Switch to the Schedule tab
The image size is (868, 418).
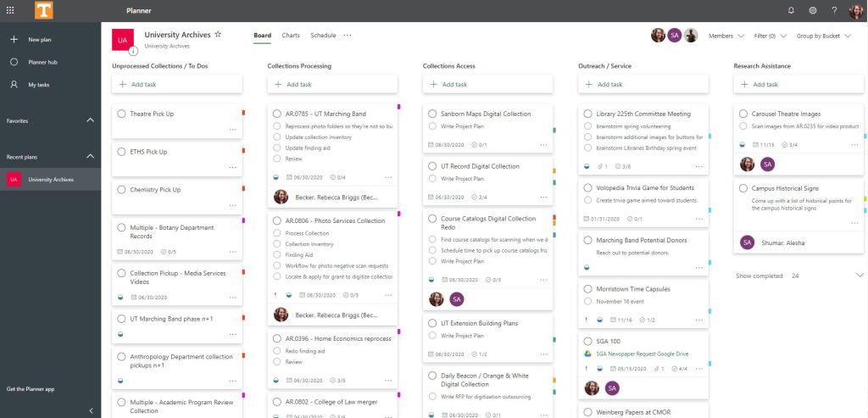[323, 36]
